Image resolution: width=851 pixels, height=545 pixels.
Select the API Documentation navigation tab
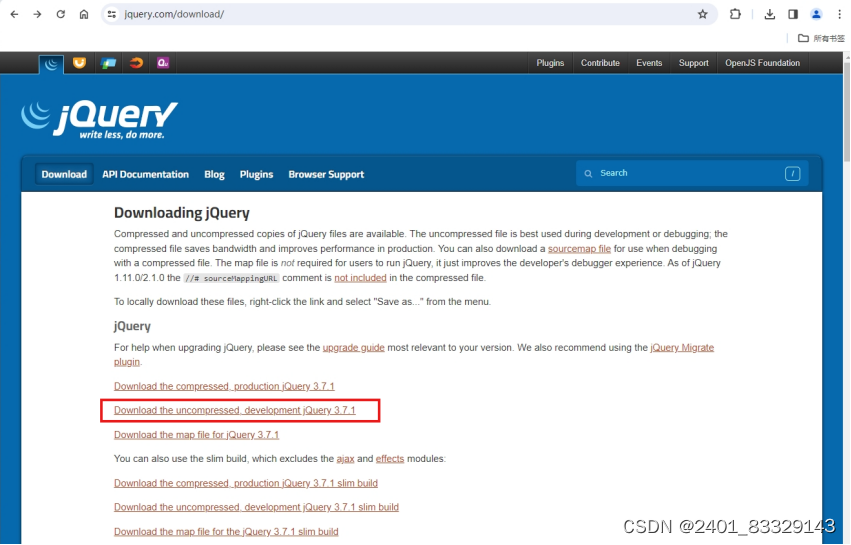145,174
